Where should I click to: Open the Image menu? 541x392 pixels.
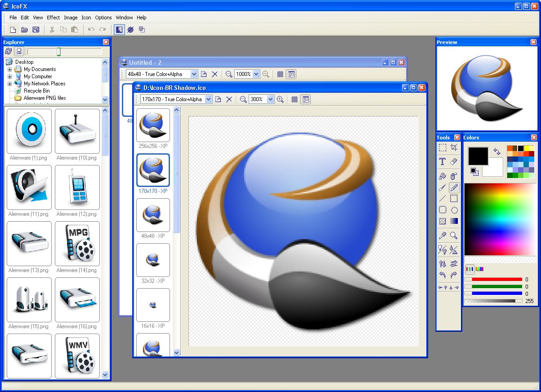(71, 18)
